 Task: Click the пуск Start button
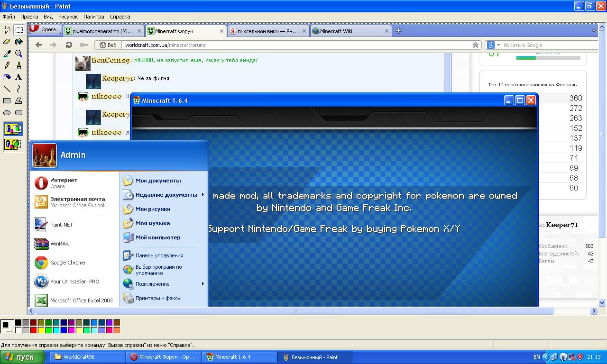[23, 357]
